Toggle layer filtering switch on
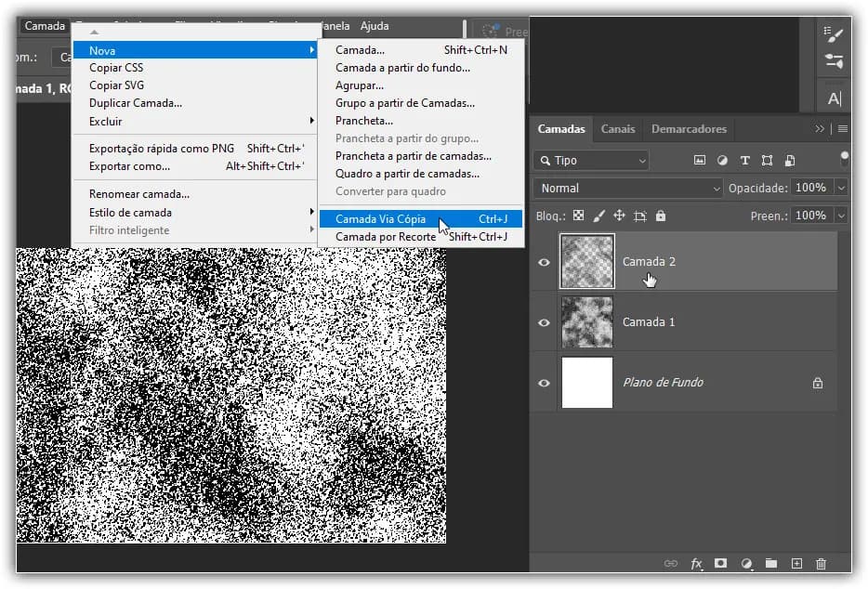The image size is (868, 589). click(x=844, y=158)
